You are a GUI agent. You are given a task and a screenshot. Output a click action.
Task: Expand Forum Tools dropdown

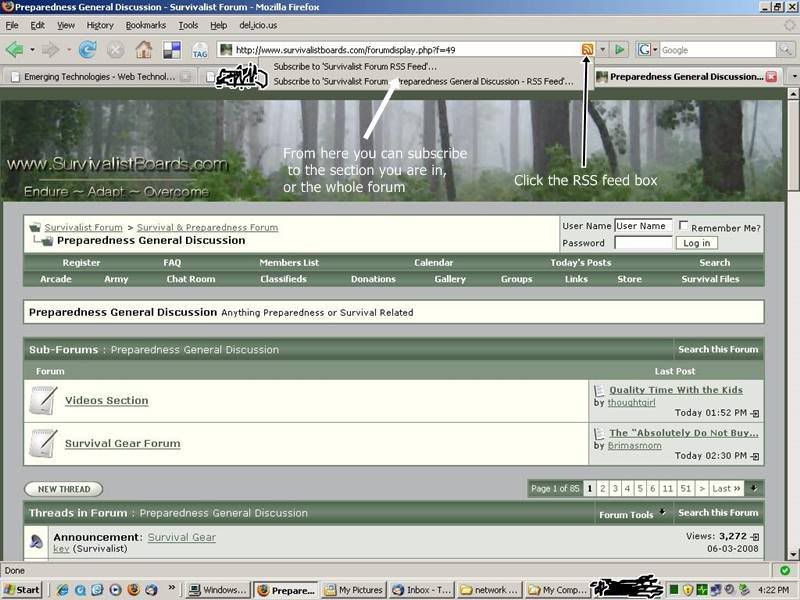[x=632, y=514]
